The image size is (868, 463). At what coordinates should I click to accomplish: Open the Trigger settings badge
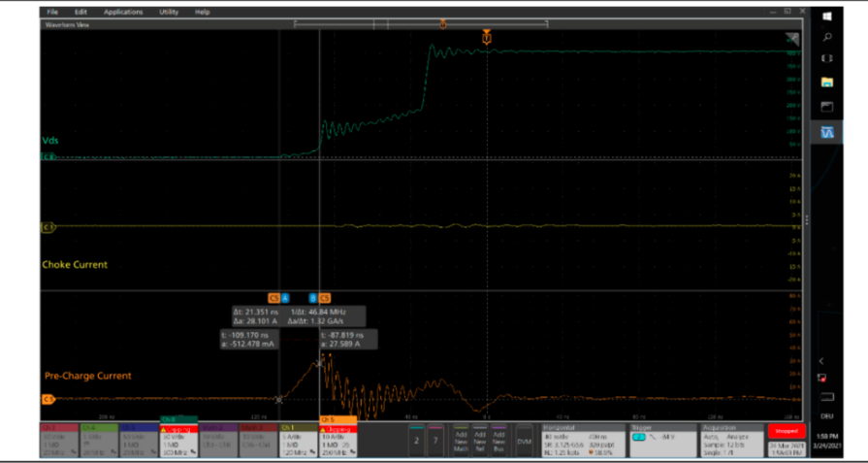662,439
